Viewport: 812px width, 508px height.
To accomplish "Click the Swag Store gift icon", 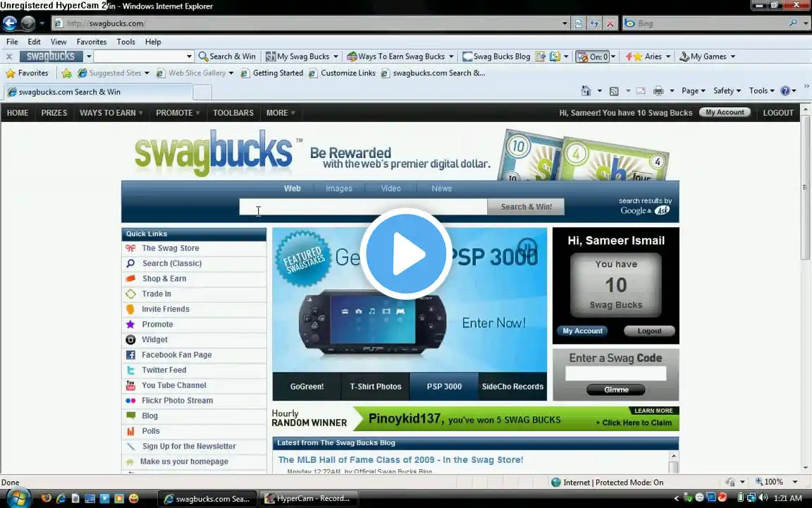I will click(130, 248).
